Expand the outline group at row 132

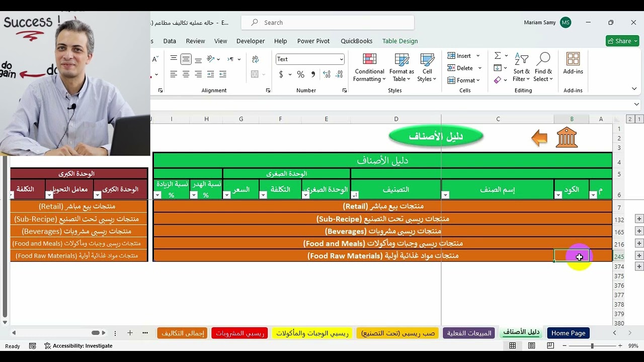[x=639, y=219]
